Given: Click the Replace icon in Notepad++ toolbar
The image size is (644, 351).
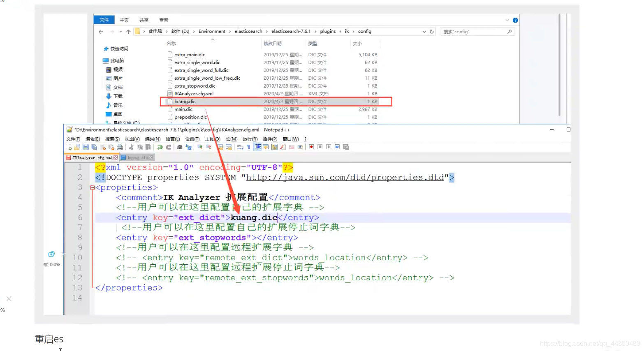Looking at the screenshot, I should pyautogui.click(x=189, y=147).
